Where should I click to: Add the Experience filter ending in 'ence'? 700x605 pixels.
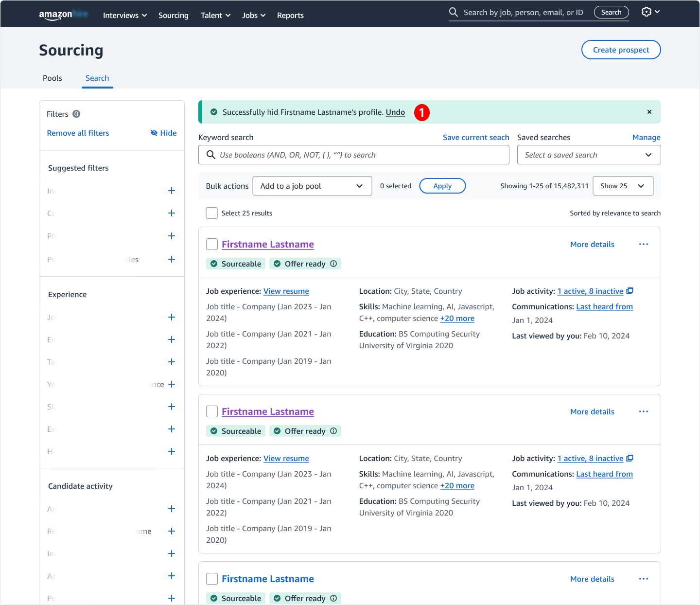[x=172, y=384]
